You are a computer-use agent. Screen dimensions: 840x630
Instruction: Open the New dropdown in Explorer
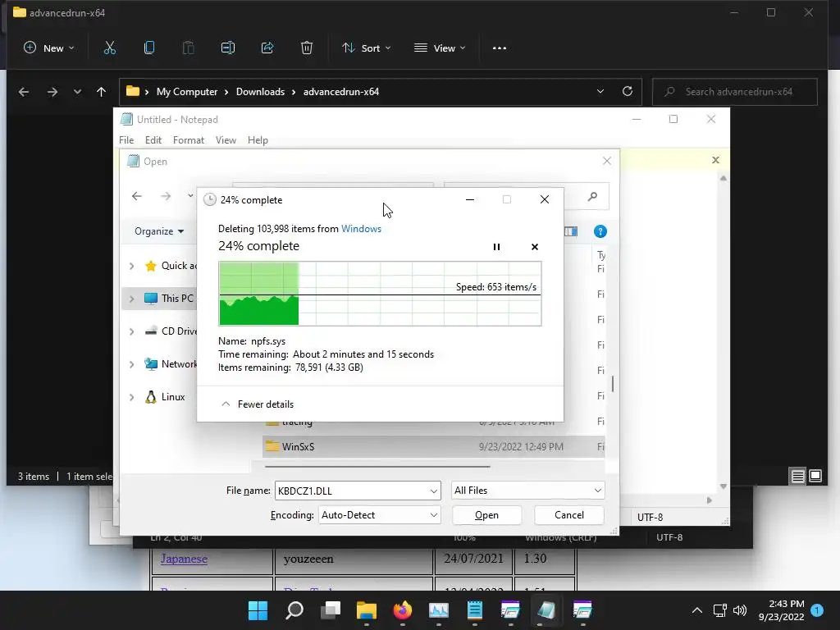click(48, 48)
